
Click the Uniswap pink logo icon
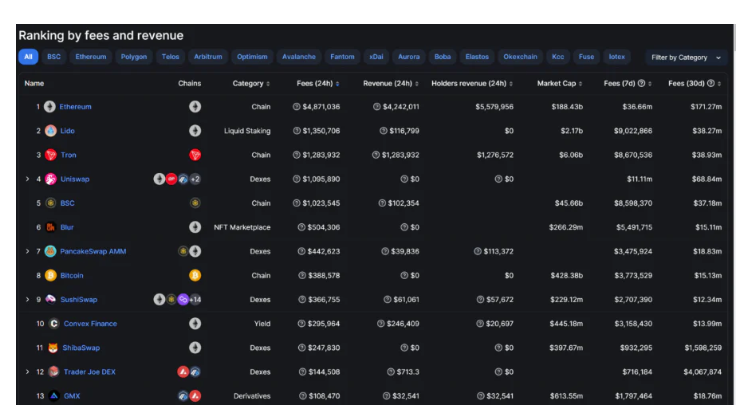(x=50, y=179)
